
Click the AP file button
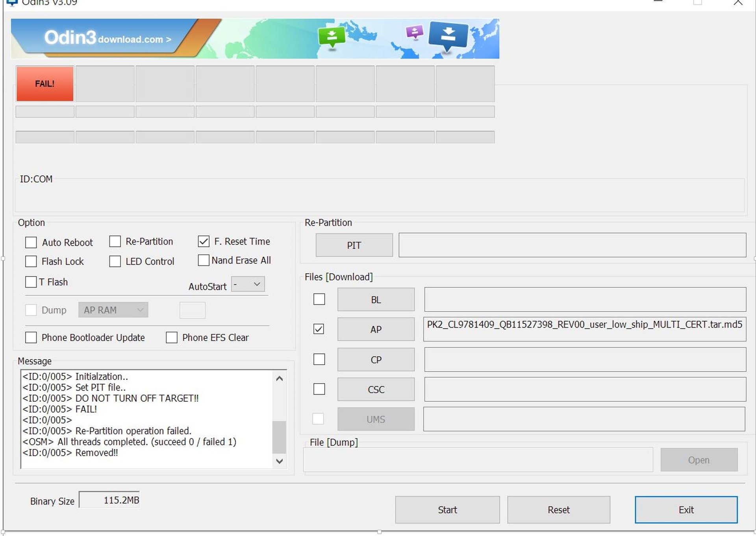pos(376,329)
